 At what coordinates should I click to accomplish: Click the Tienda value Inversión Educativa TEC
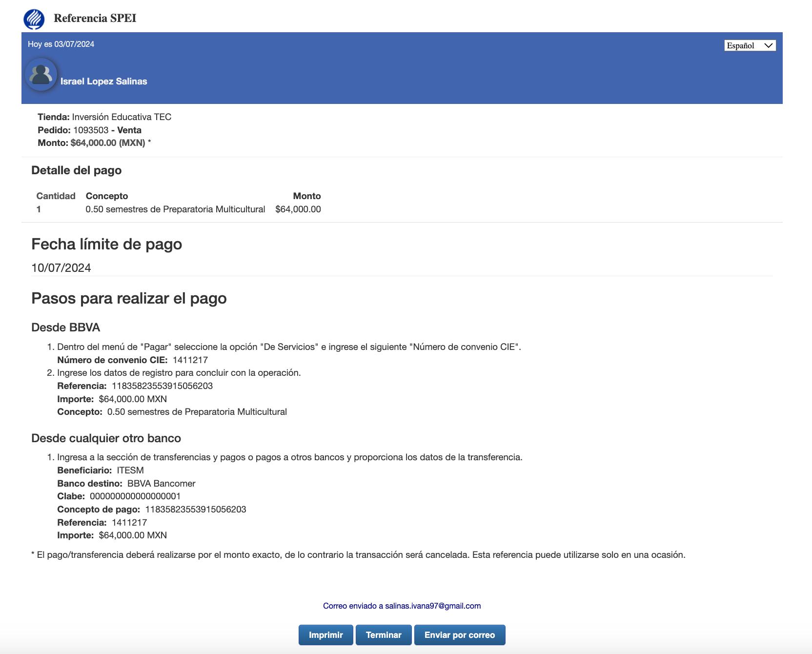click(122, 117)
